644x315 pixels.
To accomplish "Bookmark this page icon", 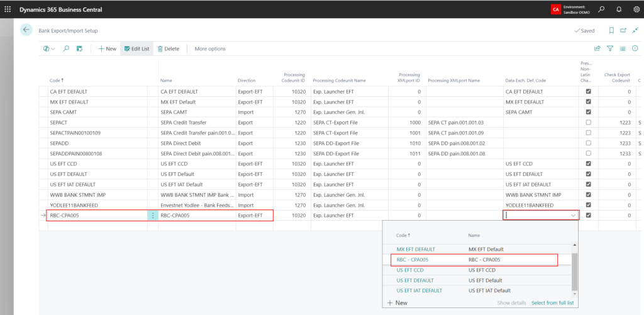I will coord(611,30).
